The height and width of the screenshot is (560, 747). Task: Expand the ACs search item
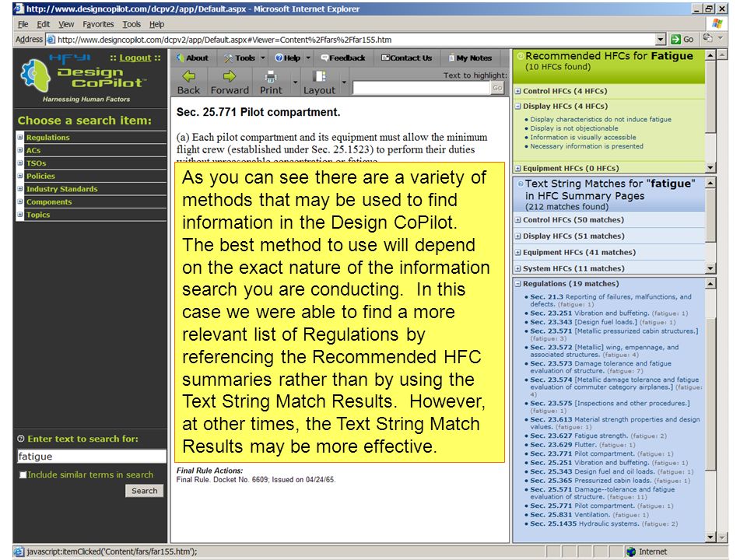20,150
